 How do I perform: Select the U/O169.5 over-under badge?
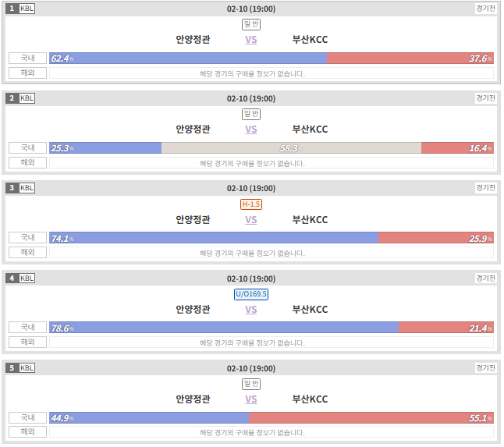251,294
